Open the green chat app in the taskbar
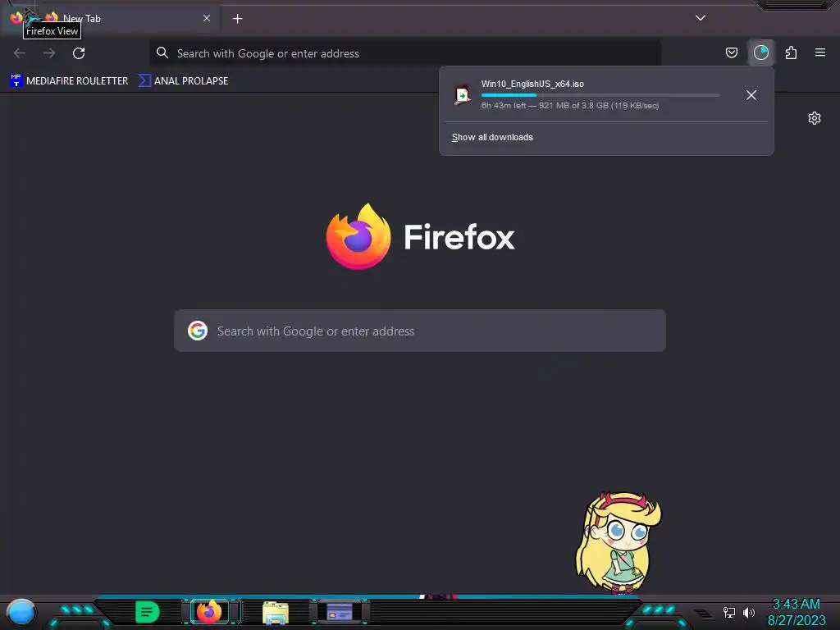840x630 pixels. click(x=148, y=612)
